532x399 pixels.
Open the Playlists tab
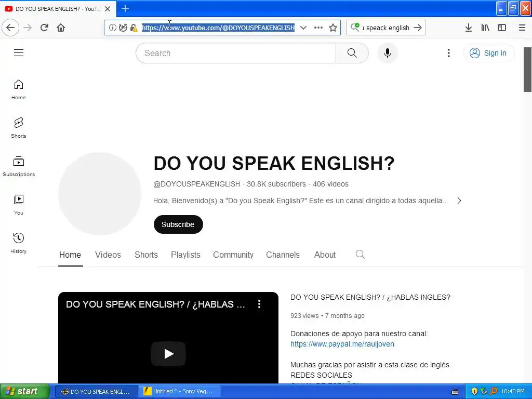click(x=185, y=255)
